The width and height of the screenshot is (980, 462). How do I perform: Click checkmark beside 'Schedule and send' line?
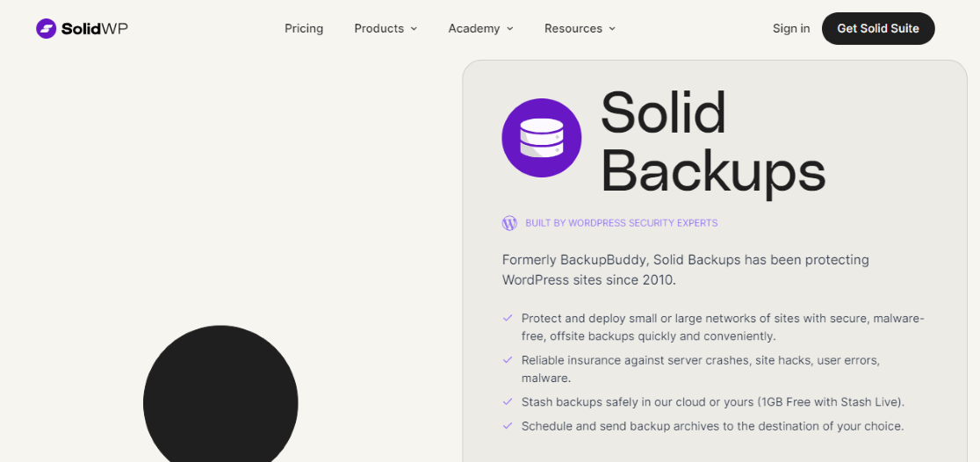coord(508,426)
